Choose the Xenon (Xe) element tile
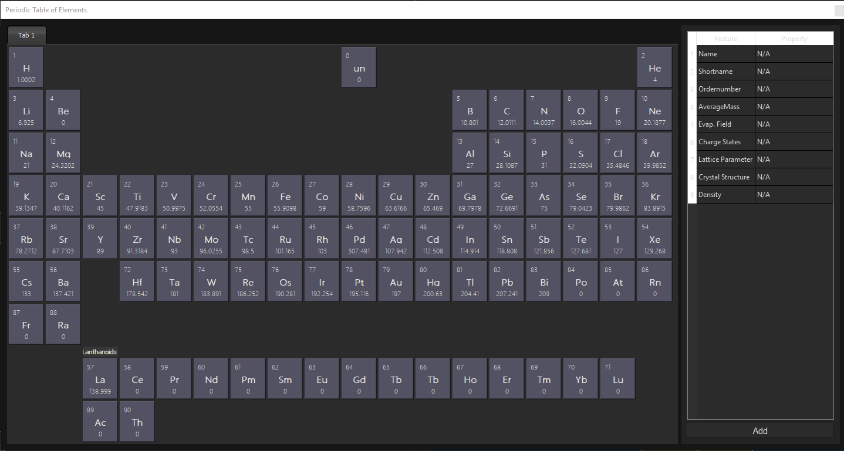The height and width of the screenshot is (451, 844). pyautogui.click(x=655, y=239)
